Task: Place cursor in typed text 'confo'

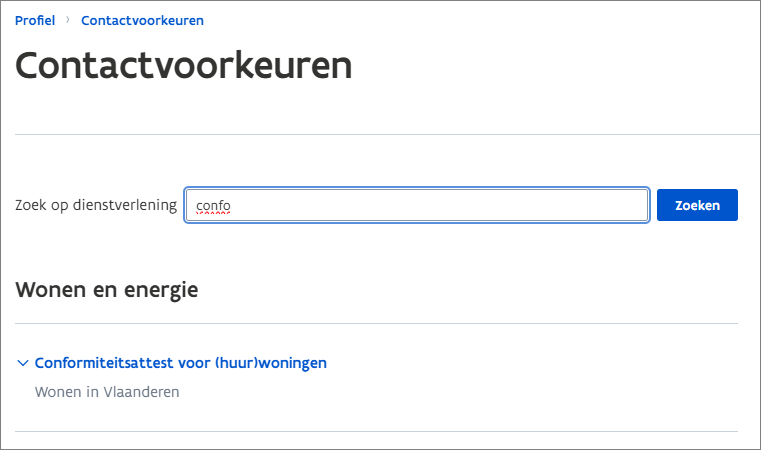Action: [x=213, y=205]
